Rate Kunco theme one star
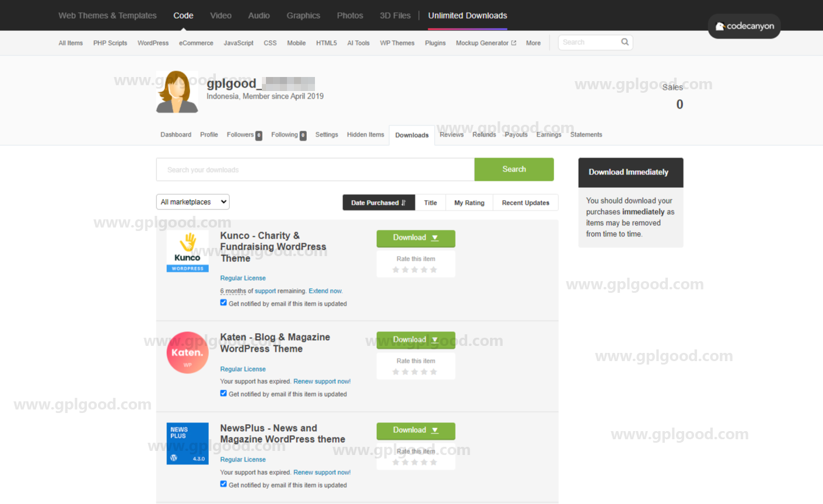The width and height of the screenshot is (823, 504). [396, 269]
